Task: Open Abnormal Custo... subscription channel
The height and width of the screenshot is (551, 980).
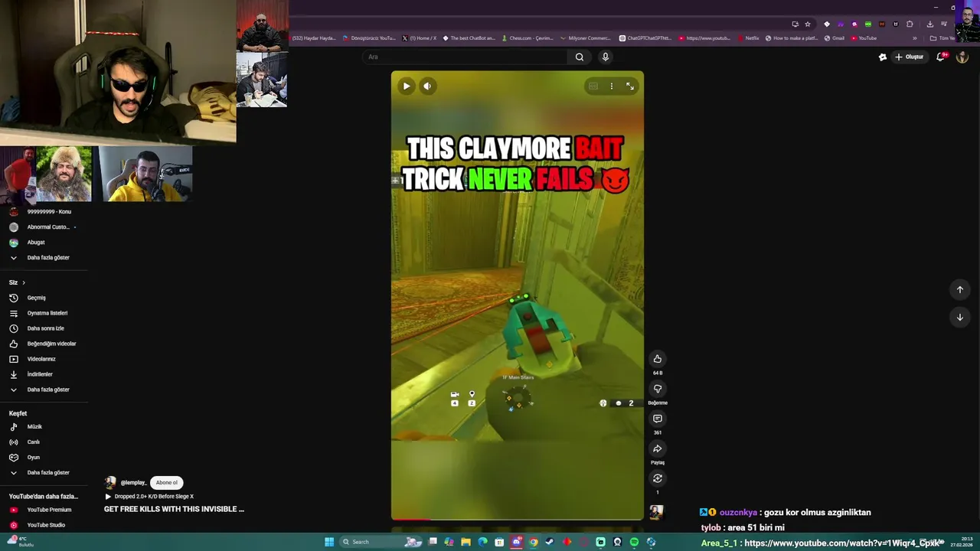Action: pos(47,227)
